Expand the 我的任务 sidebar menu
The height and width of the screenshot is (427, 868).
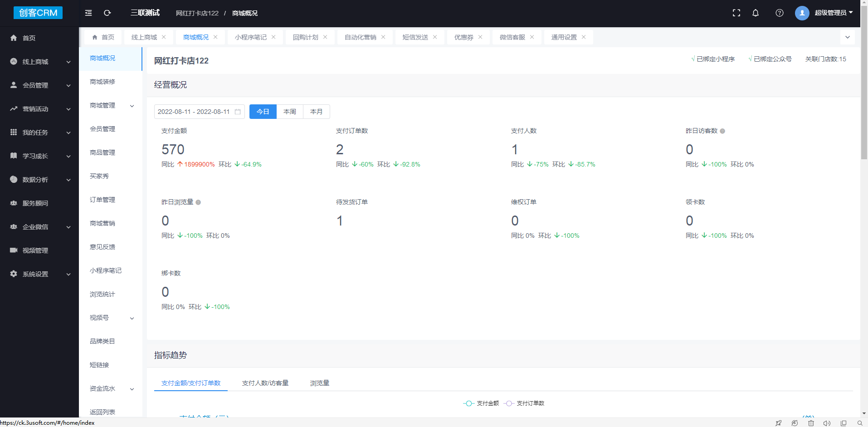[x=68, y=133]
